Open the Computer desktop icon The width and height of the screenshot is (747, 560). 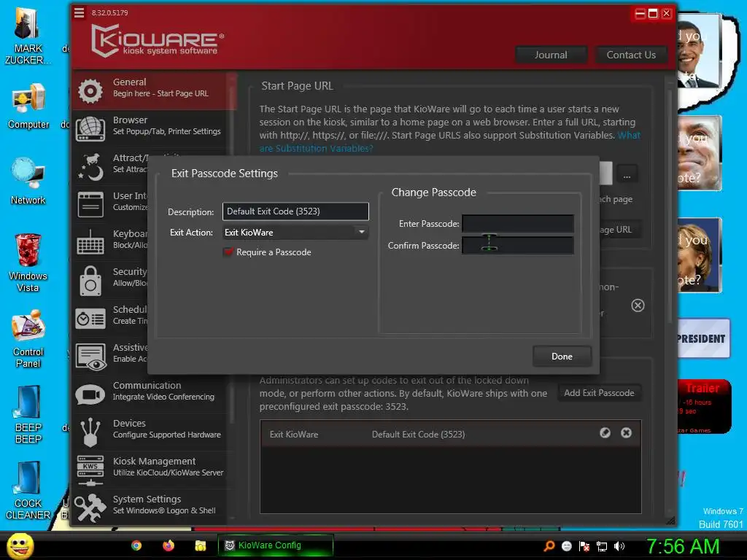pos(28,106)
